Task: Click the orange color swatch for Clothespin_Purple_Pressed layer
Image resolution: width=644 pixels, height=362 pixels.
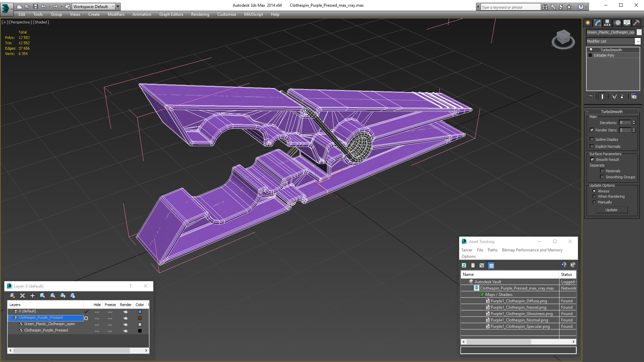Action: pyautogui.click(x=140, y=318)
